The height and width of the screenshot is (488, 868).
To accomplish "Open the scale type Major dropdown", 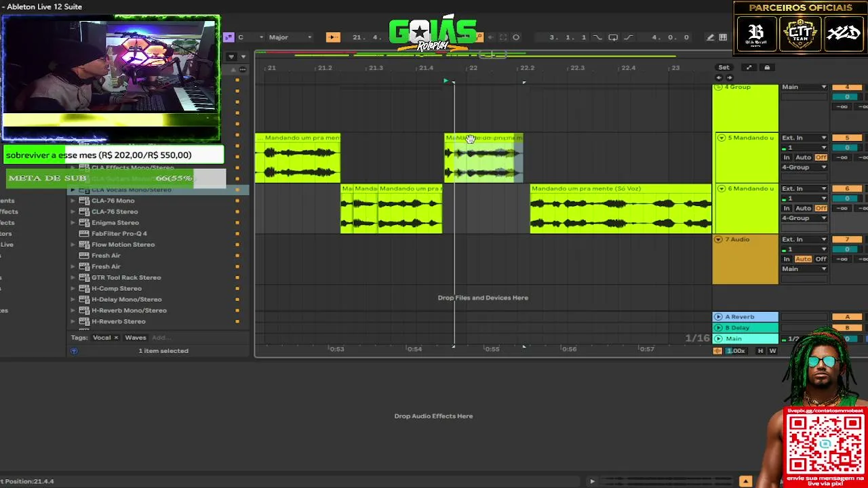I will [290, 37].
